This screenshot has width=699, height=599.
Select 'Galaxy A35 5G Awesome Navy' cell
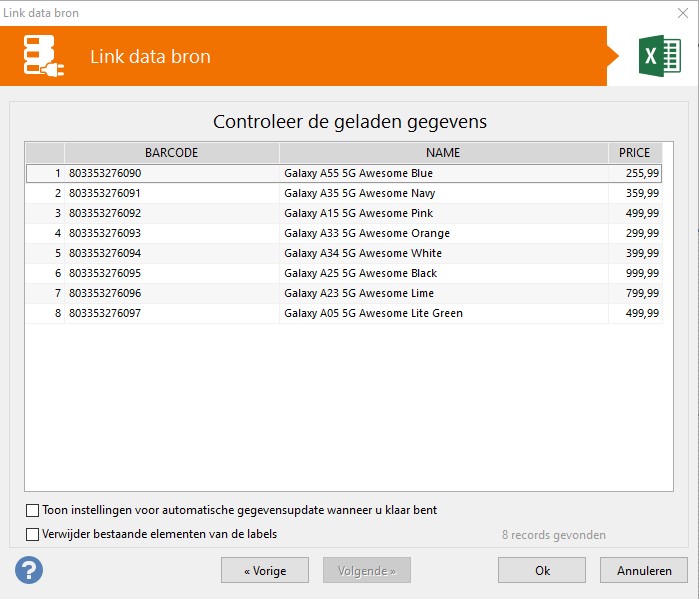(x=444, y=193)
